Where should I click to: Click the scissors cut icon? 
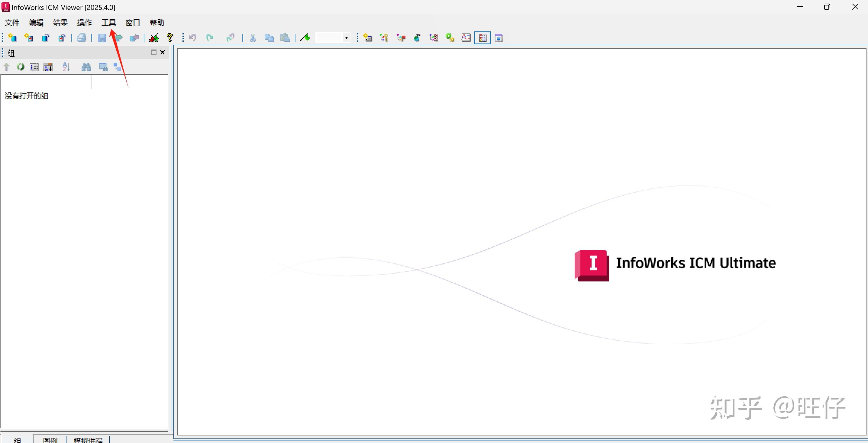(253, 38)
